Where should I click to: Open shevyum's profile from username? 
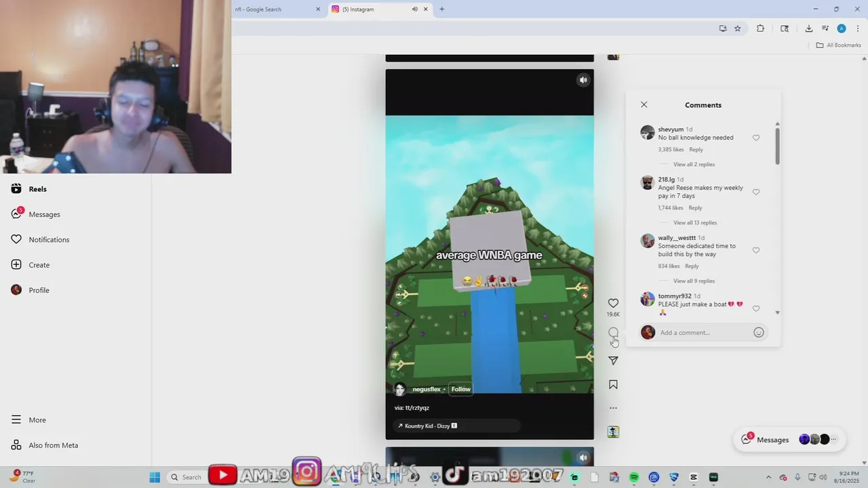click(x=671, y=129)
